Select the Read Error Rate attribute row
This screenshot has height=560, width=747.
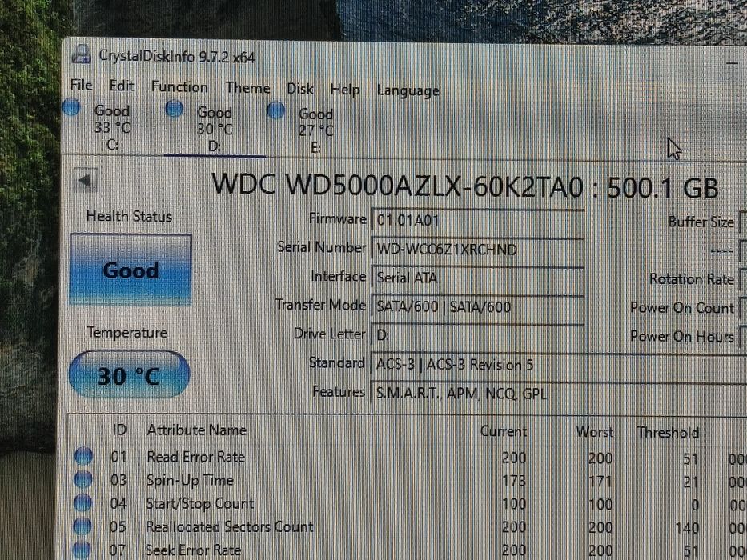pyautogui.click(x=409, y=458)
